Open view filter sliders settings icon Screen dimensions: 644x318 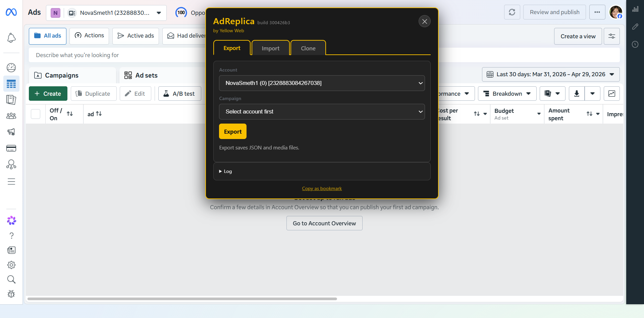[612, 36]
